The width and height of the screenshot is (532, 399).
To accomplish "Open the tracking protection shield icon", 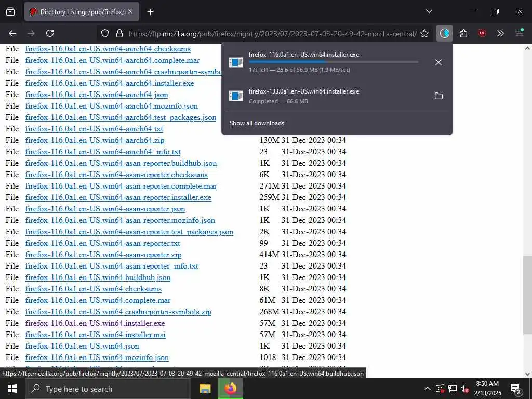I will tap(105, 34).
